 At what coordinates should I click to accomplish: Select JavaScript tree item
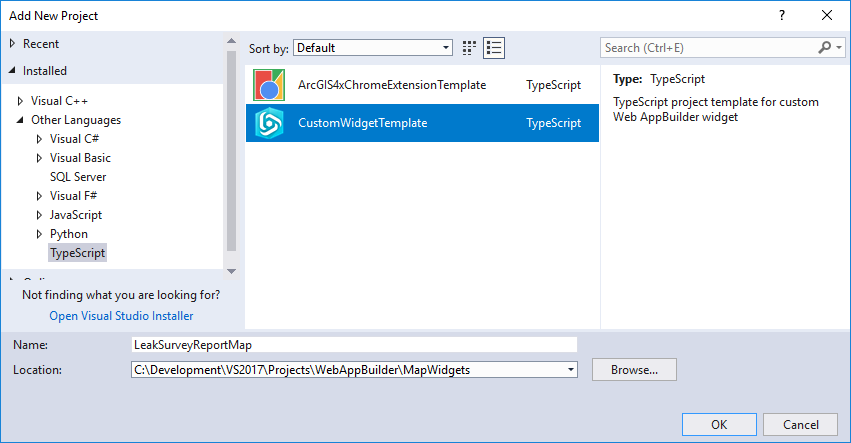(x=76, y=215)
